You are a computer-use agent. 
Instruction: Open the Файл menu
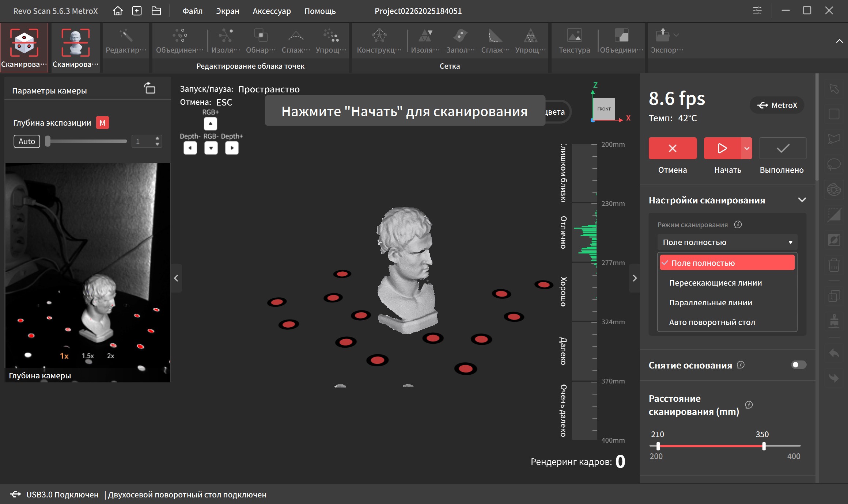coord(192,11)
